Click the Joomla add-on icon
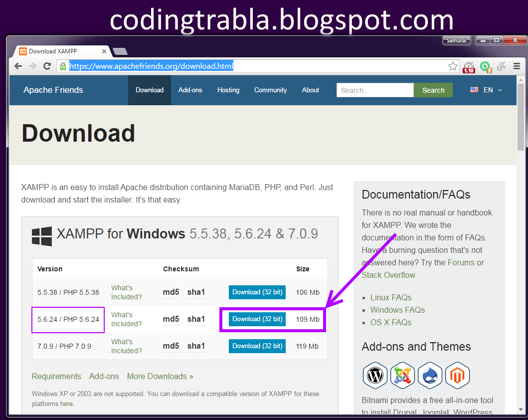The width and height of the screenshot is (528, 420). (402, 375)
